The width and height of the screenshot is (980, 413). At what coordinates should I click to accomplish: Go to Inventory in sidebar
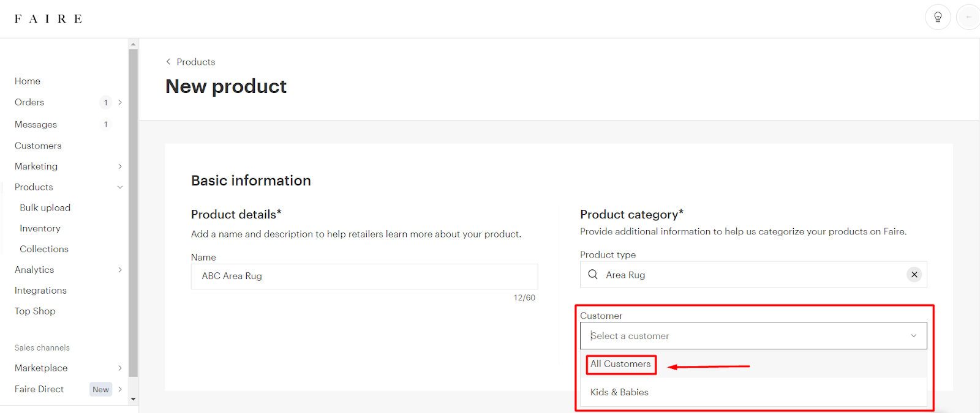(x=40, y=229)
